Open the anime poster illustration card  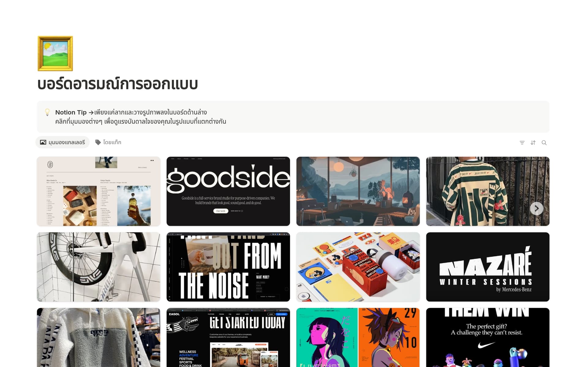pos(358,337)
